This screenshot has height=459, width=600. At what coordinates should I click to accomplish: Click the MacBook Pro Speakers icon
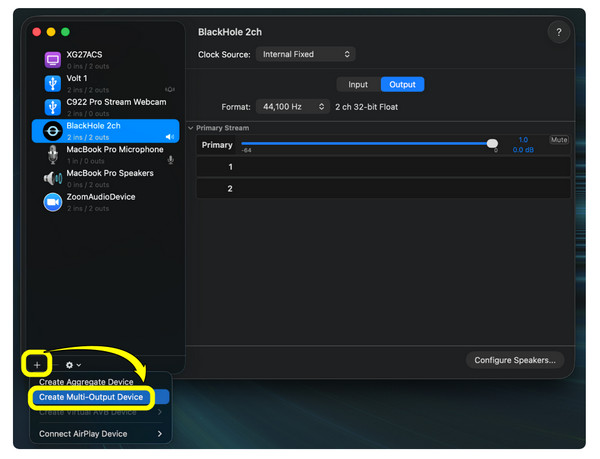pyautogui.click(x=53, y=178)
